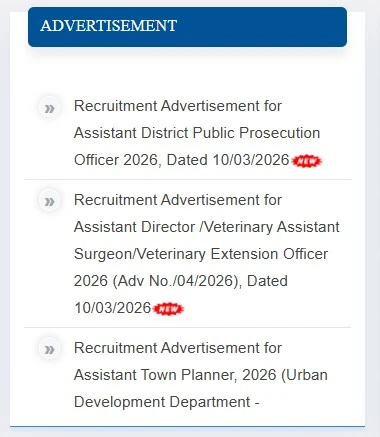Click Dated text ending the Adv No. line
380x437 pixels.
267,281
